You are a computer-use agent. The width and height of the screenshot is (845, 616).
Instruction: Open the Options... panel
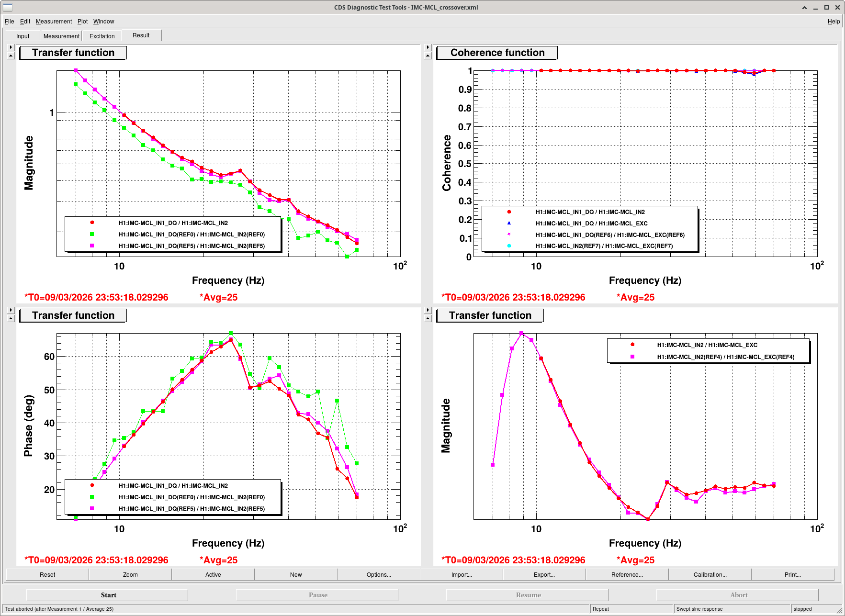tap(379, 574)
